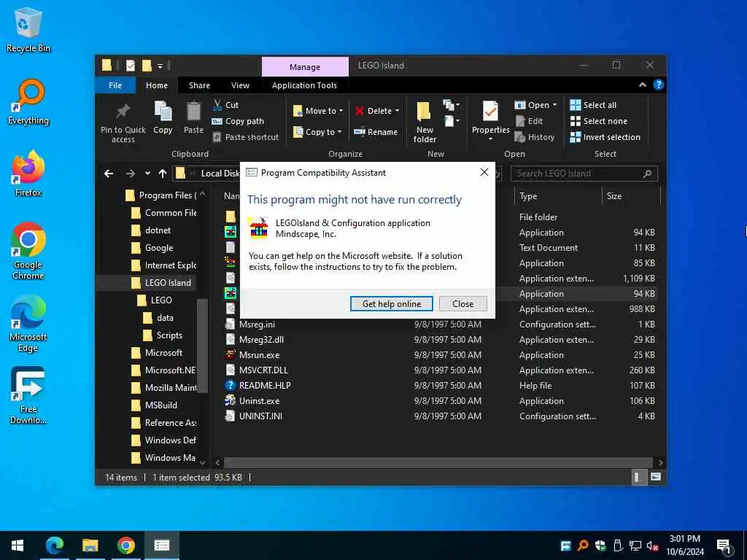Open the Move to dropdown
The width and height of the screenshot is (747, 560).
(318, 111)
